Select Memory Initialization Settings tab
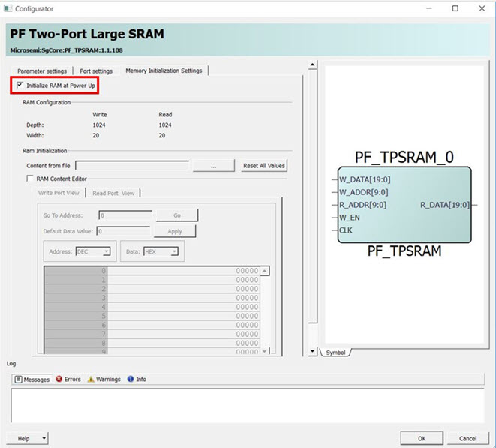Viewport: 496px width, 448px height. point(164,71)
